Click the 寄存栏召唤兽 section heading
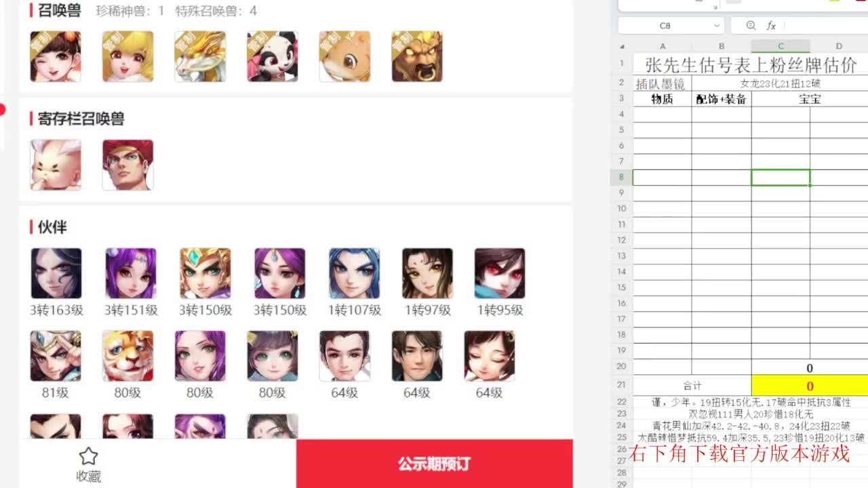Viewport: 868px width, 488px height. point(81,119)
